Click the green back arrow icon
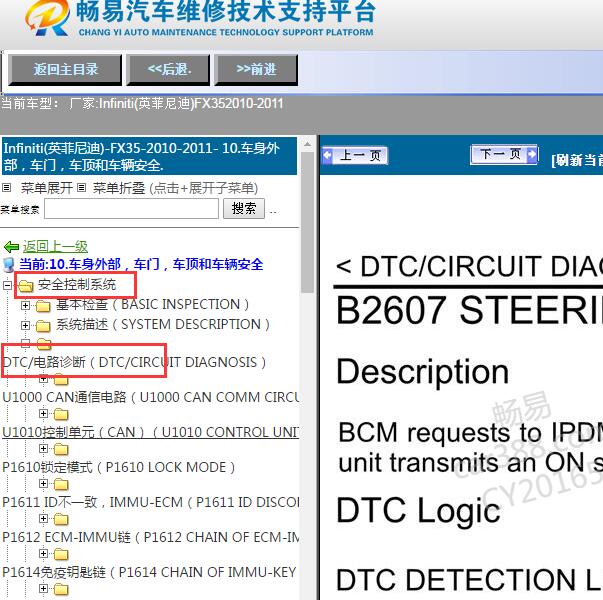603x600 pixels. [11, 247]
